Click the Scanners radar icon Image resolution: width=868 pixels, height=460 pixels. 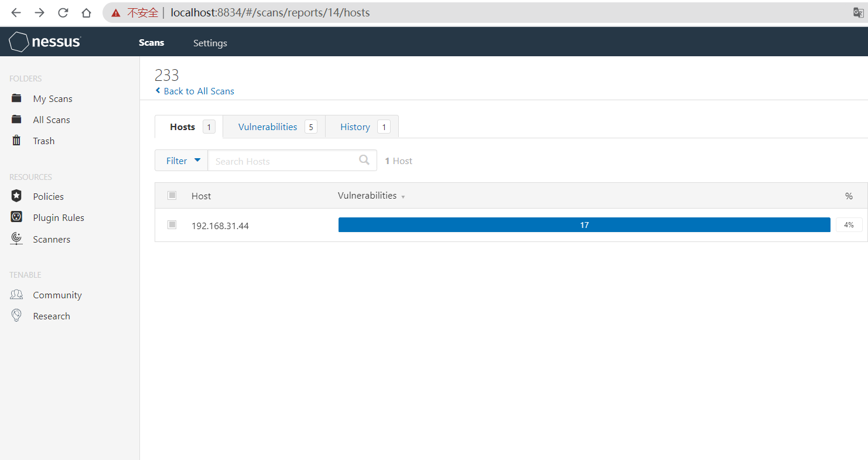(x=16, y=238)
